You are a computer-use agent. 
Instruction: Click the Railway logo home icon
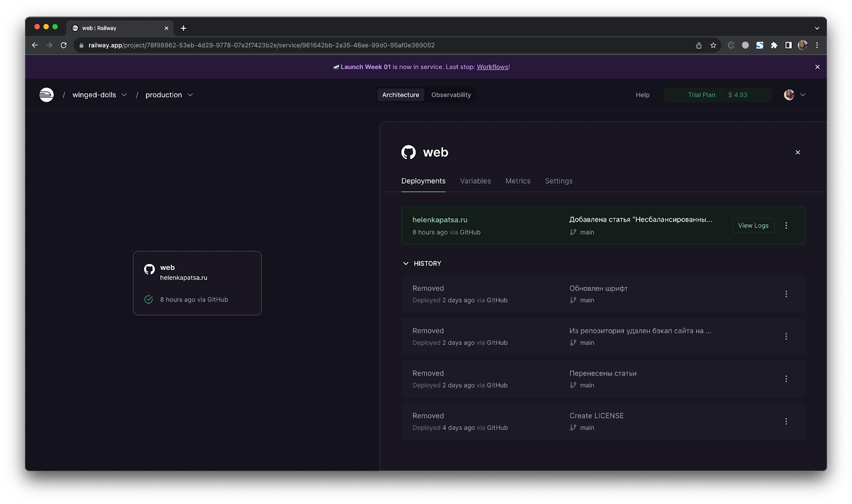(x=46, y=95)
